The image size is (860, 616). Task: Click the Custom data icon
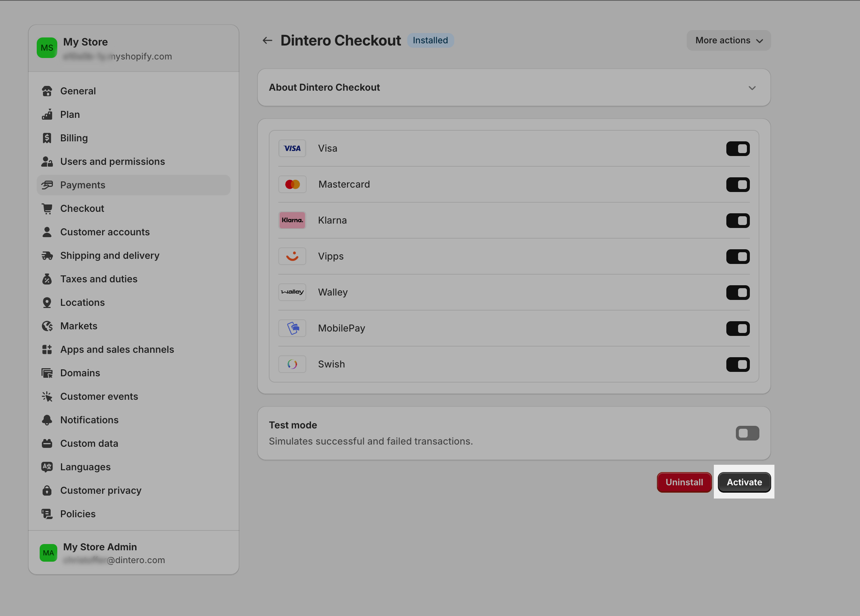47,443
